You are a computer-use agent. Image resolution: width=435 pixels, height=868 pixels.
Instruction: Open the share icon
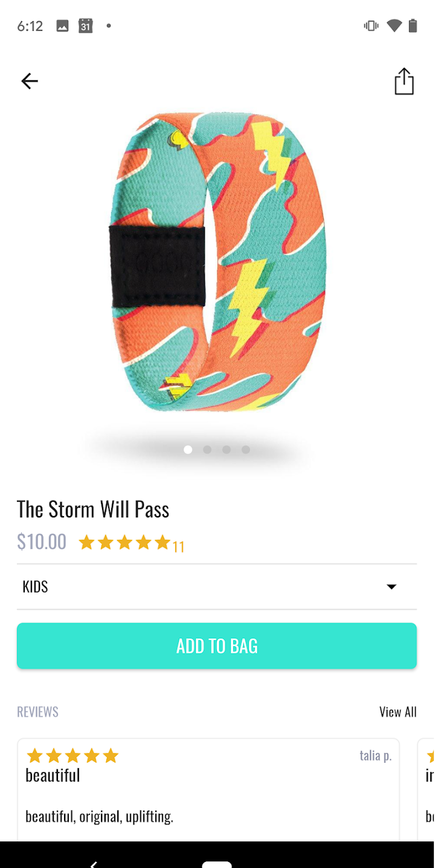click(x=404, y=81)
